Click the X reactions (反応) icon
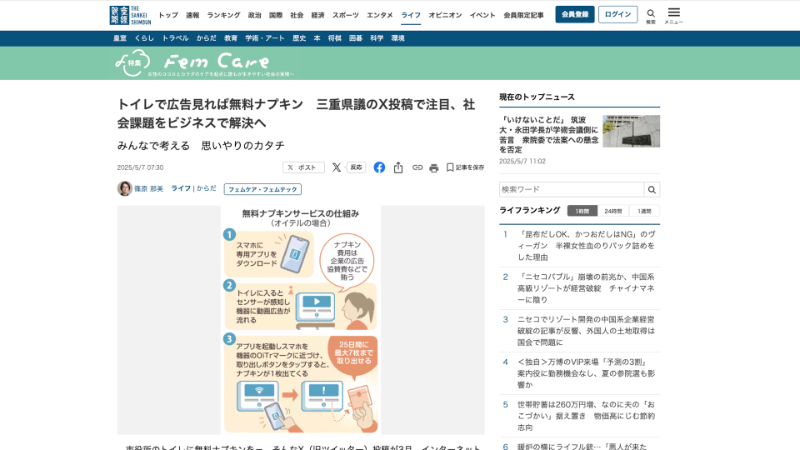This screenshot has width=800, height=450. click(349, 168)
